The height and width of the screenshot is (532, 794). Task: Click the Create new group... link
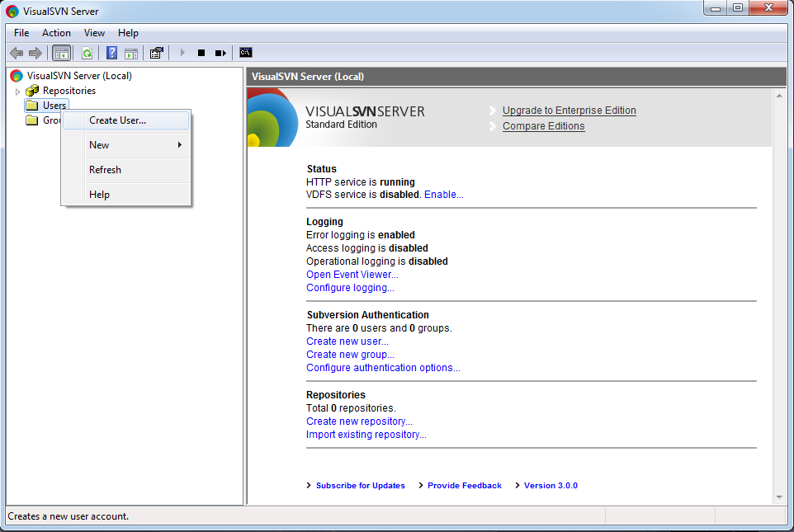click(350, 355)
